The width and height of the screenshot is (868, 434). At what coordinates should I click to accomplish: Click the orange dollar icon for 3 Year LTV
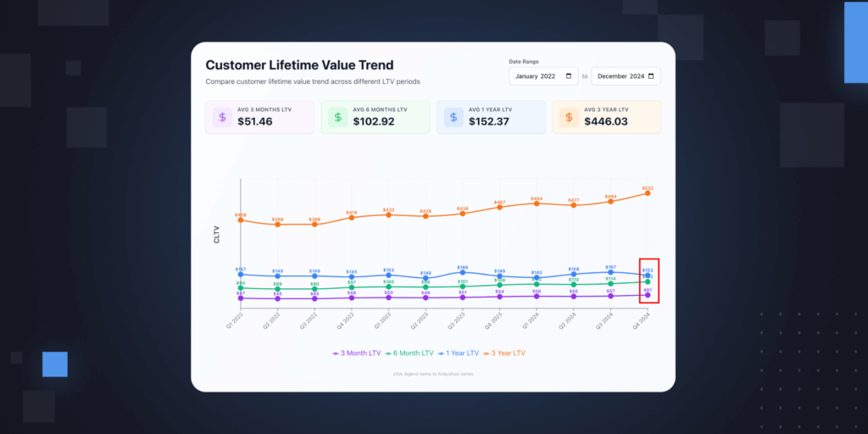pos(569,117)
